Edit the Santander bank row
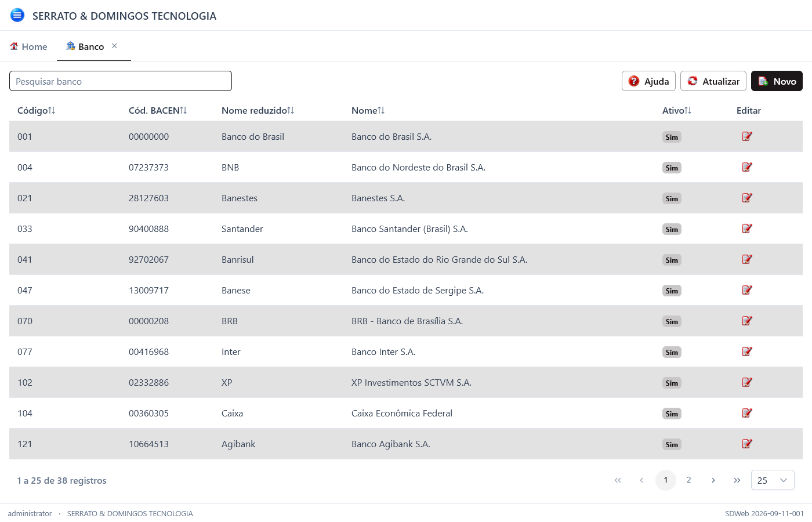 point(747,229)
